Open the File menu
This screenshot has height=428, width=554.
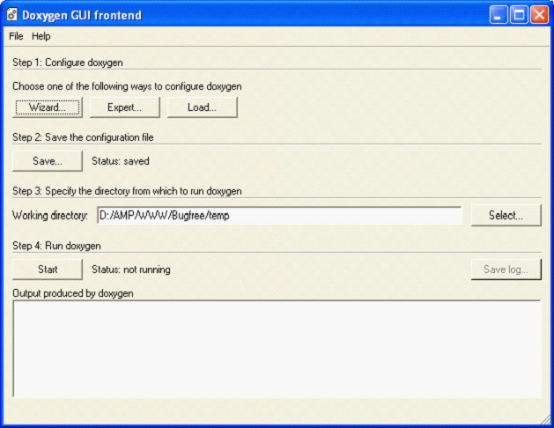pos(16,36)
